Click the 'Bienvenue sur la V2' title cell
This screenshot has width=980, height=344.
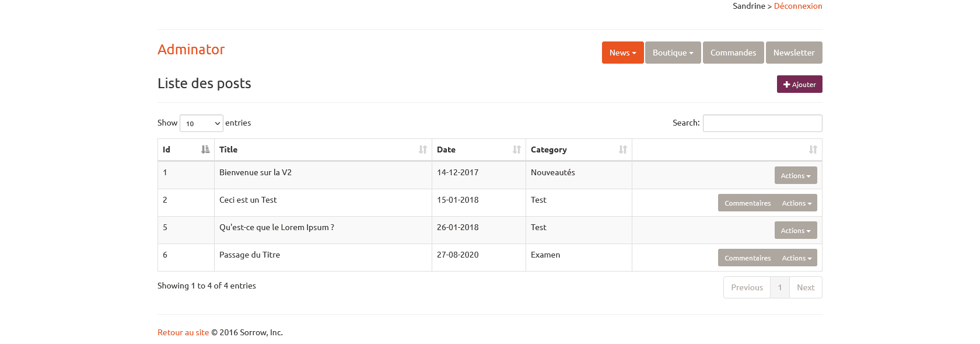(x=323, y=175)
